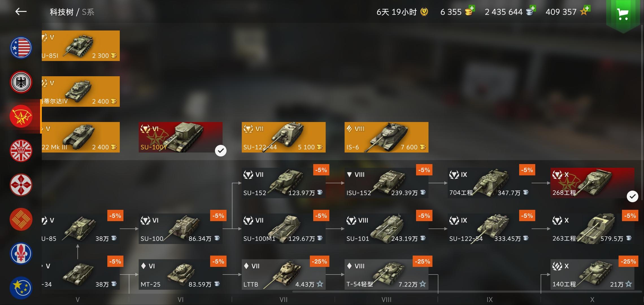Jump to tier VIII column label
The height and width of the screenshot is (305, 644).
386,300
